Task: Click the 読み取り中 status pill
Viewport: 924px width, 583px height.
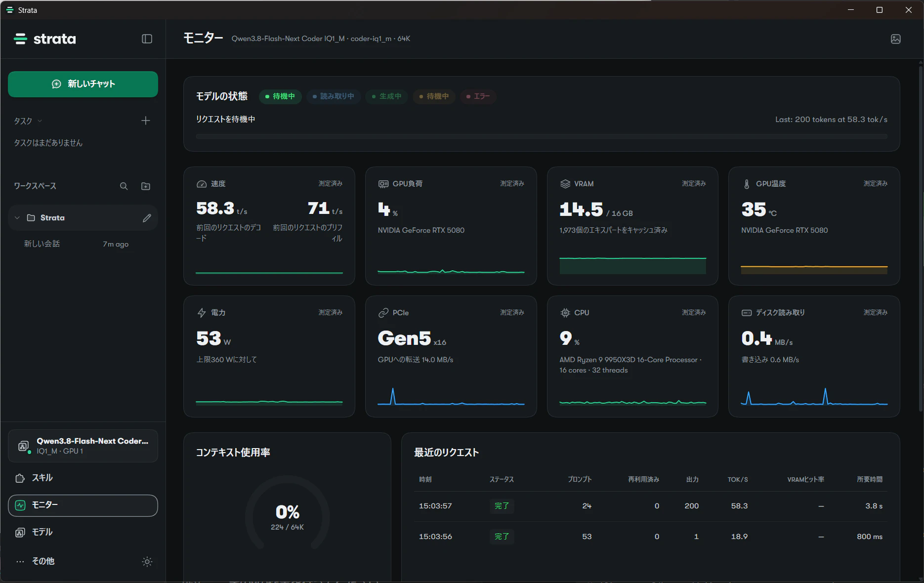Action: pyautogui.click(x=334, y=96)
